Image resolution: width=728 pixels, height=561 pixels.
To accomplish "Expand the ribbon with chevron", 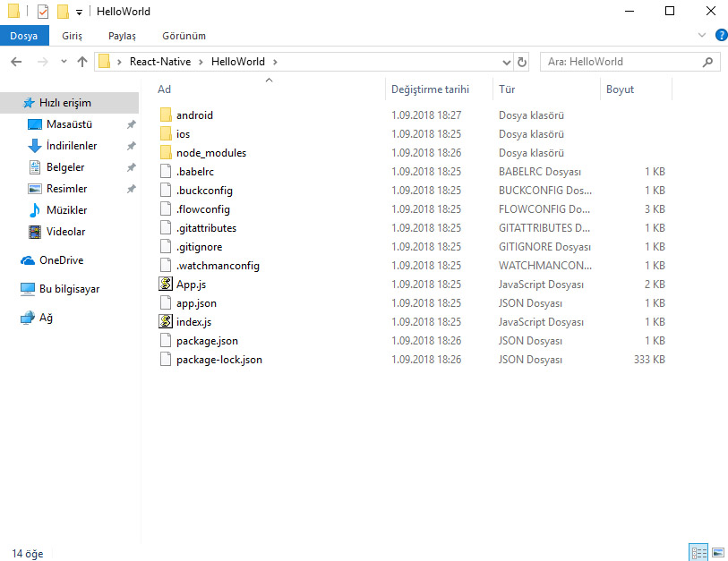I will [x=702, y=36].
